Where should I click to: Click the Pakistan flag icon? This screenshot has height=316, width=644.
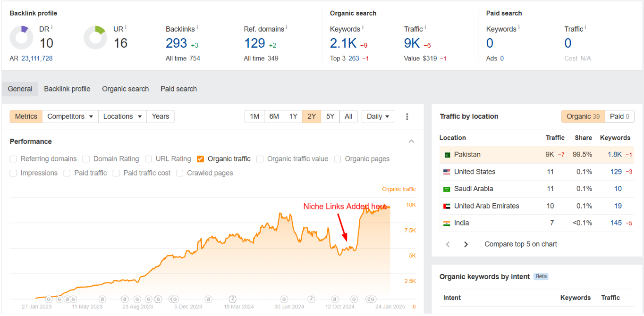tap(447, 155)
